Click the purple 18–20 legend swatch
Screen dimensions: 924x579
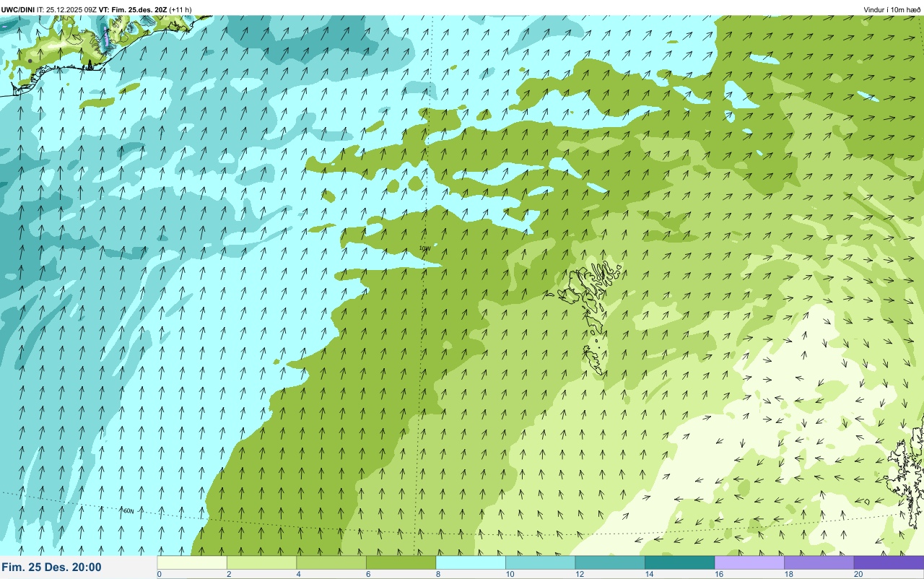tap(819, 562)
